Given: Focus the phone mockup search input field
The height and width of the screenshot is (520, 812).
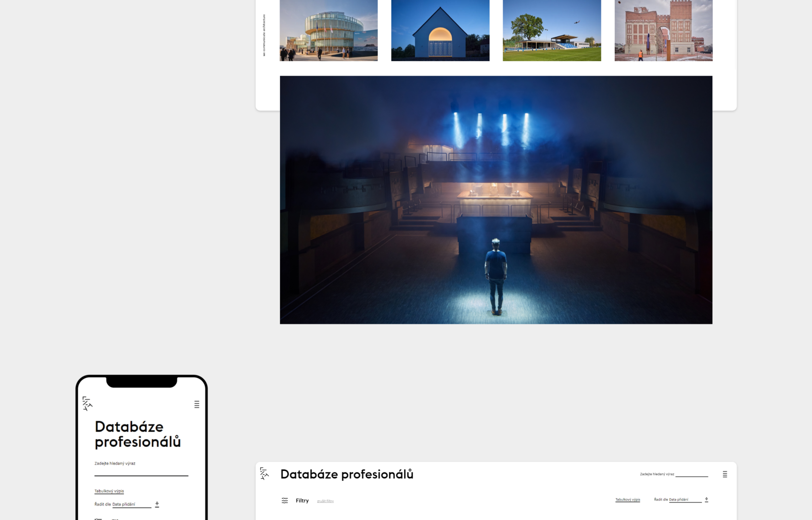Looking at the screenshot, I should pos(141,471).
